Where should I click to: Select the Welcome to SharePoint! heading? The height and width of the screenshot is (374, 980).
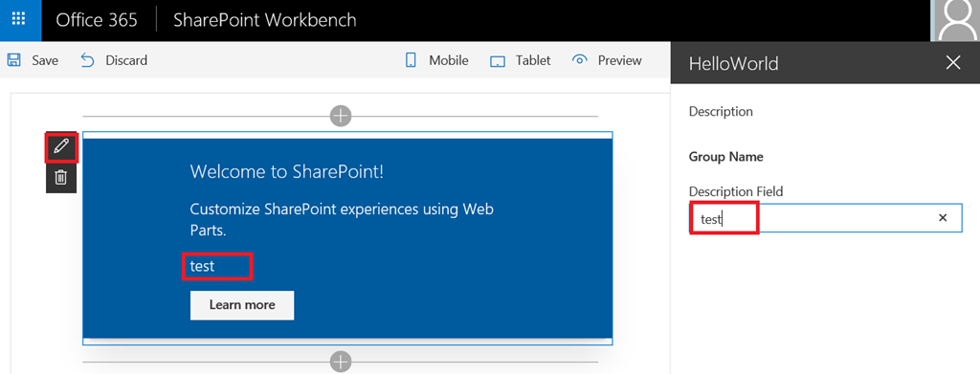pyautogui.click(x=287, y=172)
